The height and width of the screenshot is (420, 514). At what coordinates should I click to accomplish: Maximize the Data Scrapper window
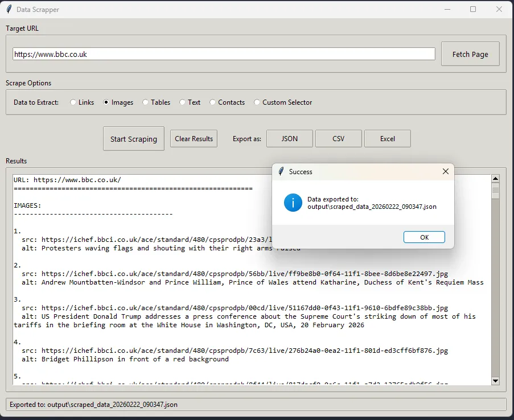[472, 9]
